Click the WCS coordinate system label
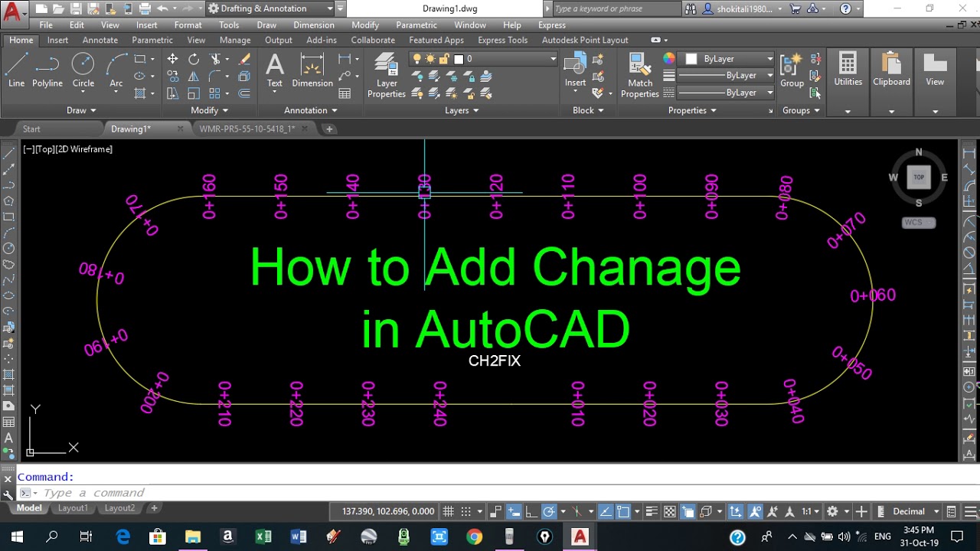The image size is (980, 551). coord(918,223)
